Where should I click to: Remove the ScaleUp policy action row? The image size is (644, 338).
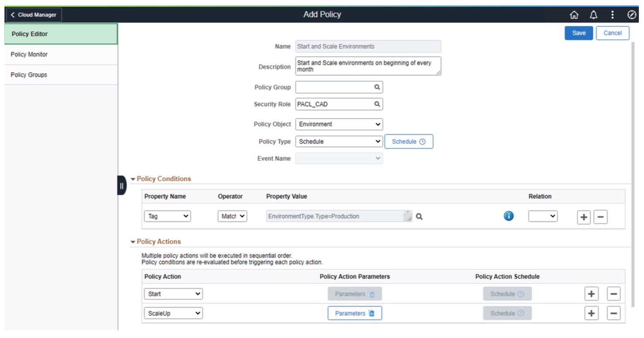[x=613, y=314]
